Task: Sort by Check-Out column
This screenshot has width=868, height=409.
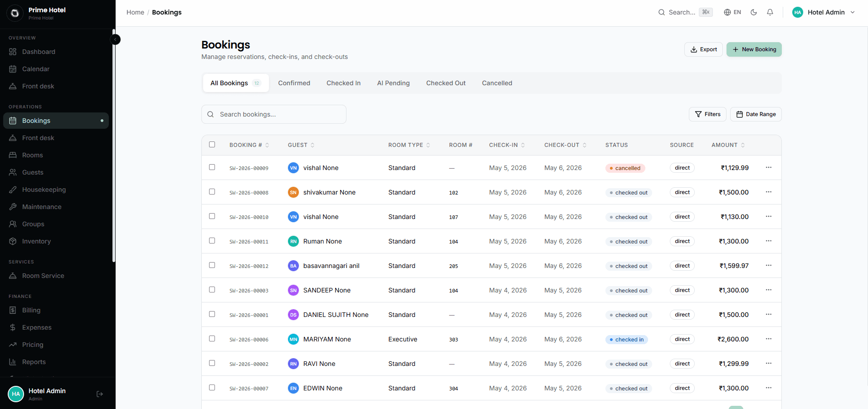Action: point(566,145)
